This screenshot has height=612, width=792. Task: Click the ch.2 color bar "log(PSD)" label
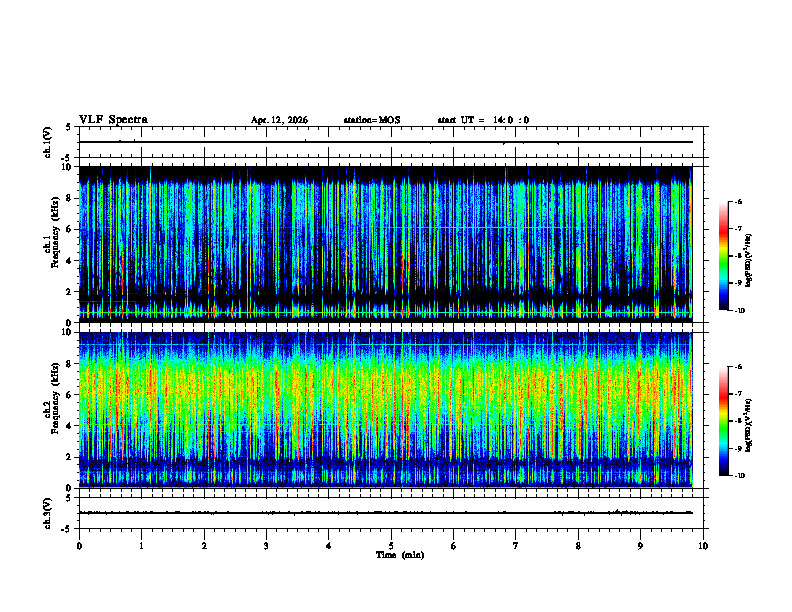[749, 426]
